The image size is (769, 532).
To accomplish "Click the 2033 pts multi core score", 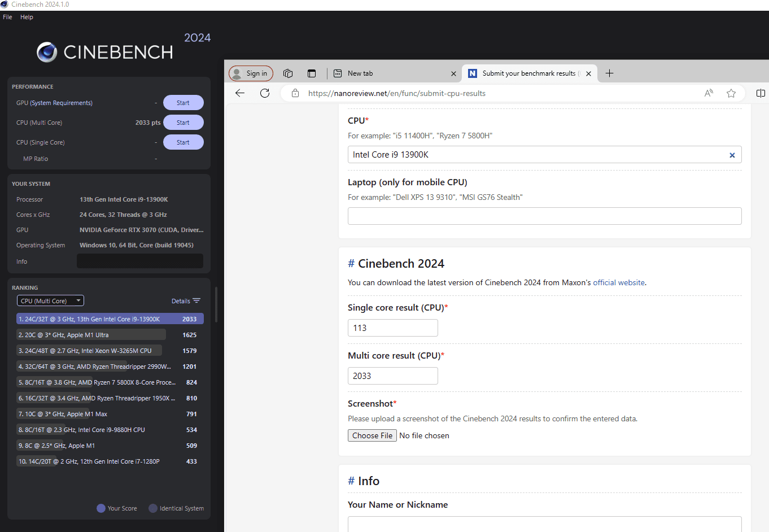I will point(148,123).
